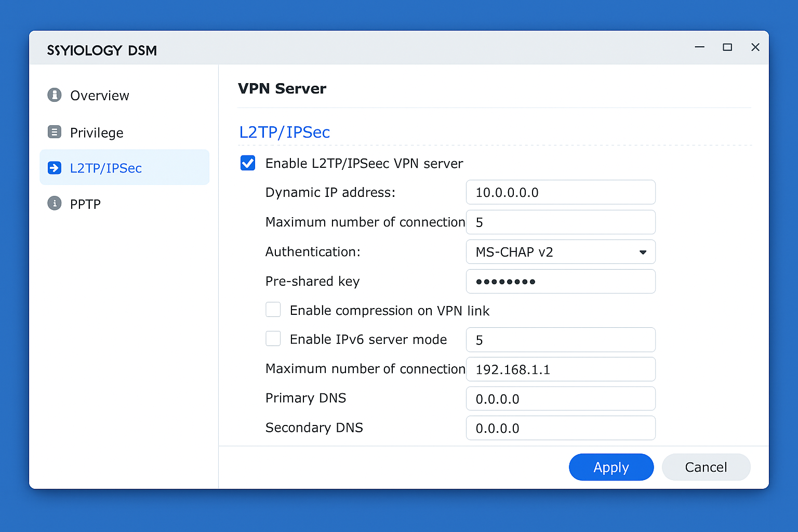Disable the L2TP/IPSec VPN server
This screenshot has width=798, height=532.
point(248,163)
